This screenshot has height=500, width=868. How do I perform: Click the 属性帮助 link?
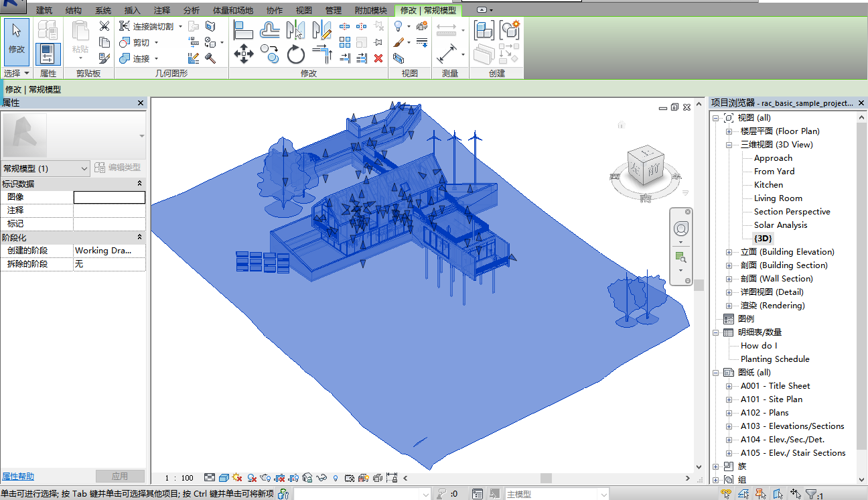coord(18,477)
